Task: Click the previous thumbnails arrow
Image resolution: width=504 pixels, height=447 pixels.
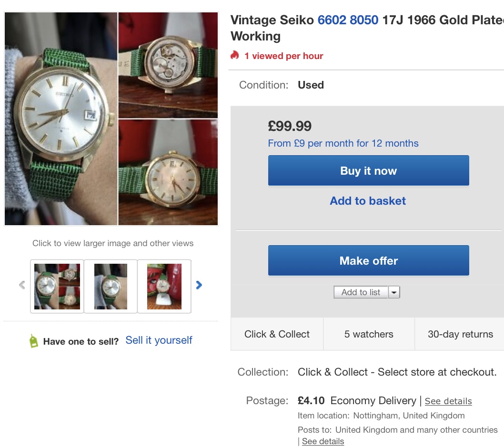Action: click(x=22, y=285)
